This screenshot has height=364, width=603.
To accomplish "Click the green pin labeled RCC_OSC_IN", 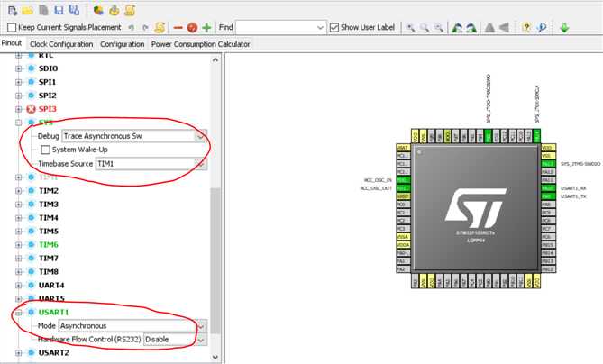I will (x=403, y=180).
